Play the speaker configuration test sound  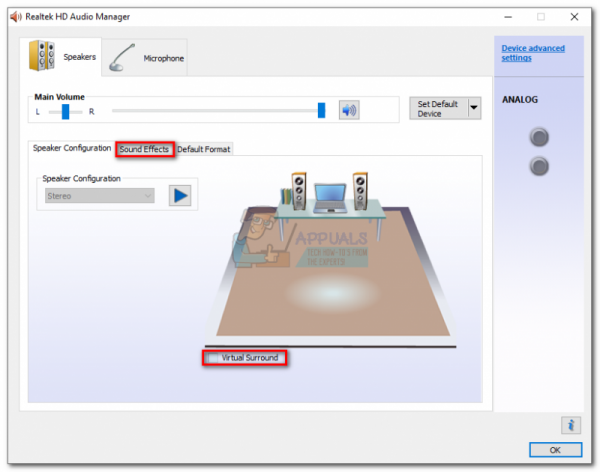(180, 196)
